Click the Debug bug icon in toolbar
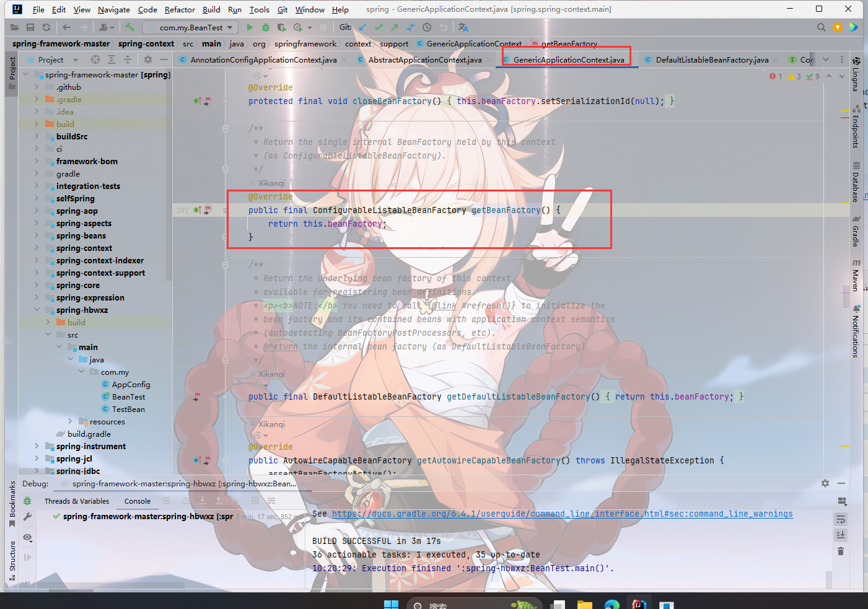Screen dimensions: 868x609 (266, 27)
